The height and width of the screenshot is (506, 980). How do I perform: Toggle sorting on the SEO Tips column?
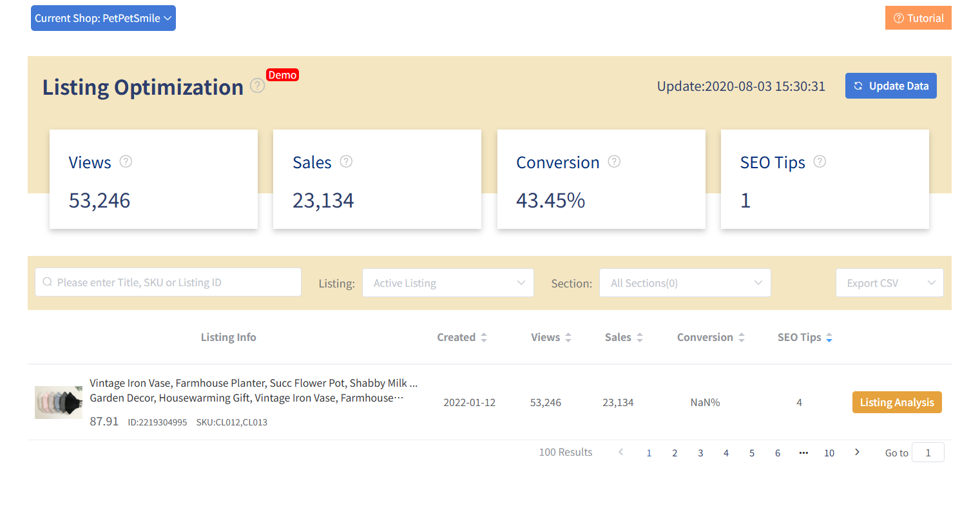pyautogui.click(x=830, y=337)
